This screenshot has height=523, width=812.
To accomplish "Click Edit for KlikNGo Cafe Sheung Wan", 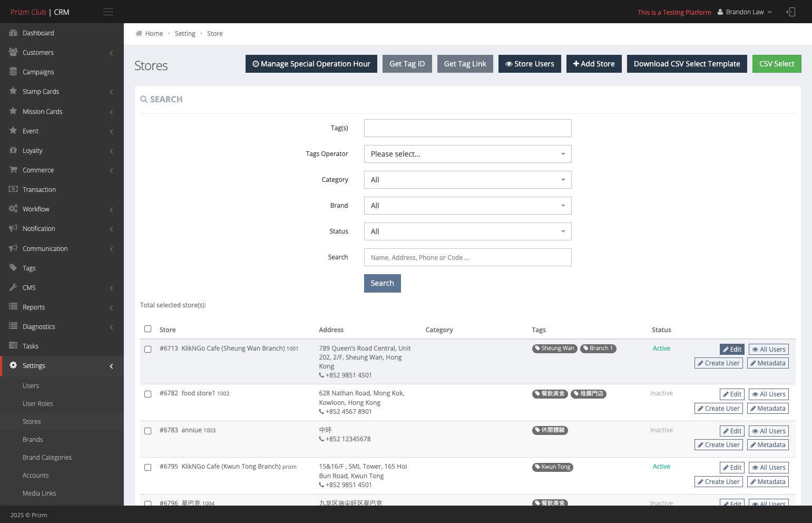I will (x=732, y=349).
